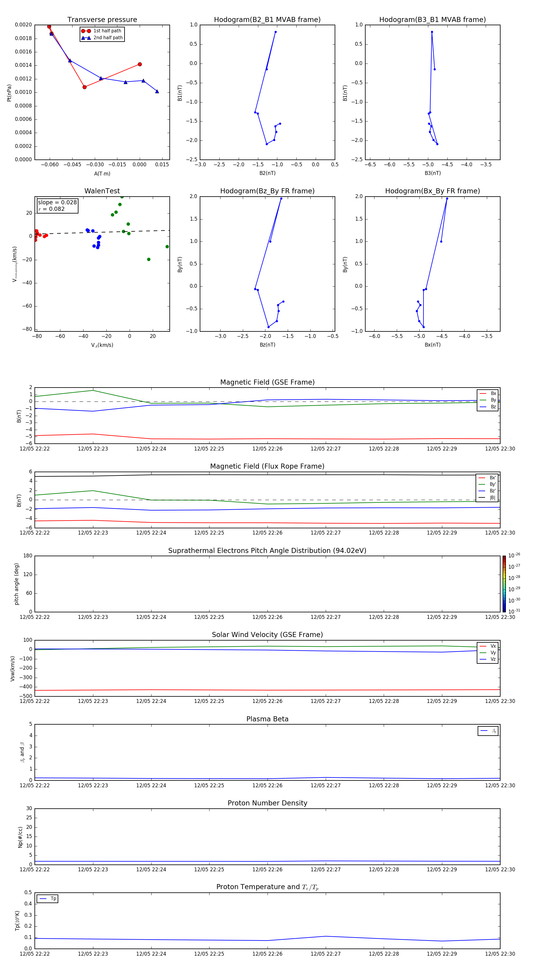The image size is (535, 980).
Task: Select the '2nd half path' legend entry
Action: 102,38
